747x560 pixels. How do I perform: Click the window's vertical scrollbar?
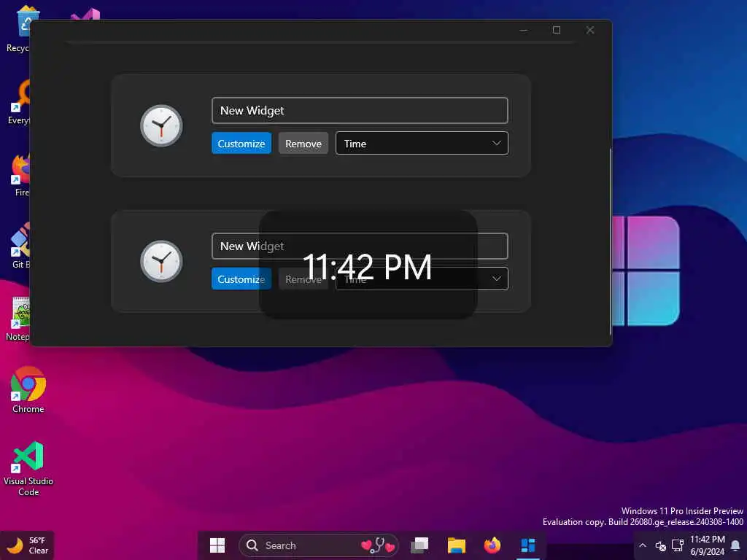coord(611,242)
